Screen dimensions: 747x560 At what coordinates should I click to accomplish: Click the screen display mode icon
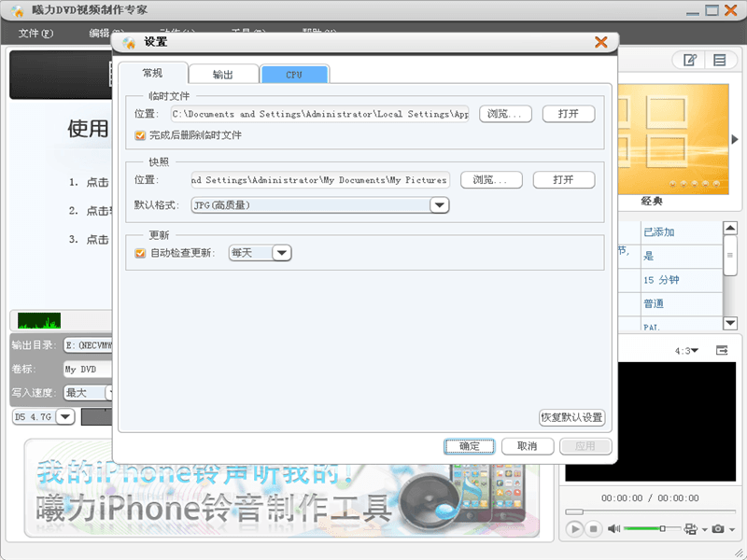[690, 528]
